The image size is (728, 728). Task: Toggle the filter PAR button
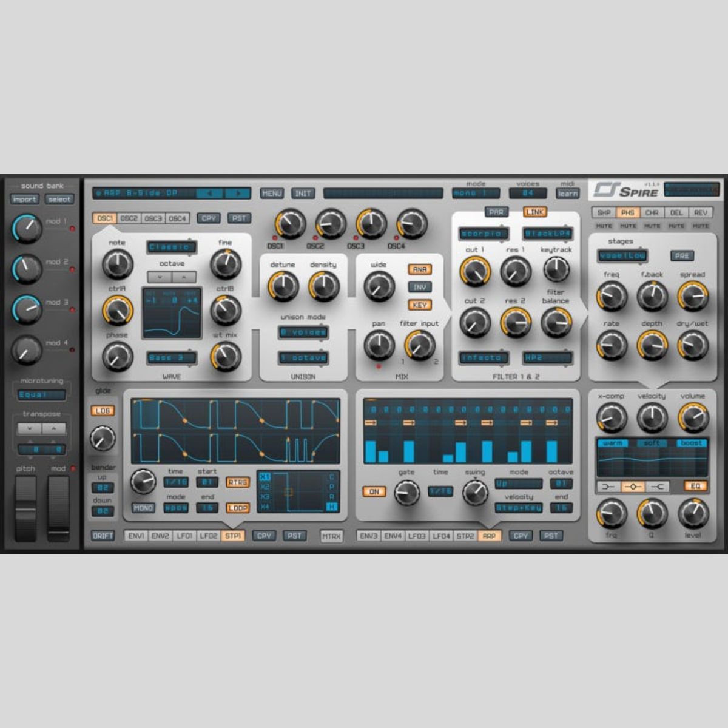[x=496, y=212]
